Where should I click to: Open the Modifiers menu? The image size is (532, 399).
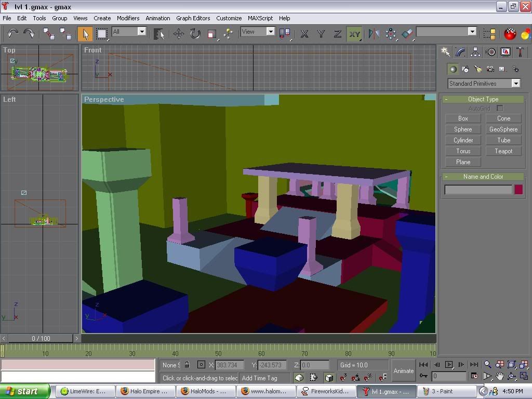[128, 18]
